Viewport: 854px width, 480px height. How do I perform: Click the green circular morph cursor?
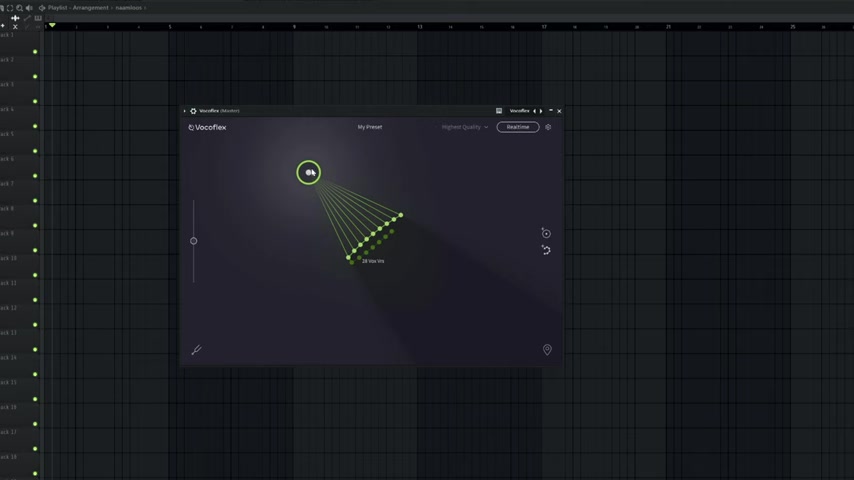pos(308,172)
